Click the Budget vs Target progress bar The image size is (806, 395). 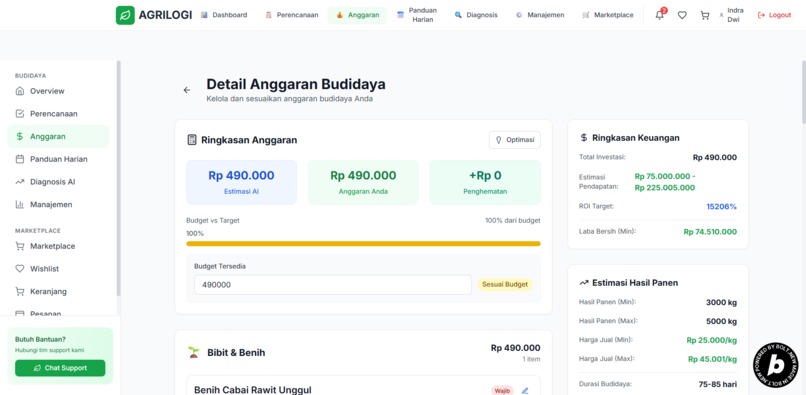363,244
